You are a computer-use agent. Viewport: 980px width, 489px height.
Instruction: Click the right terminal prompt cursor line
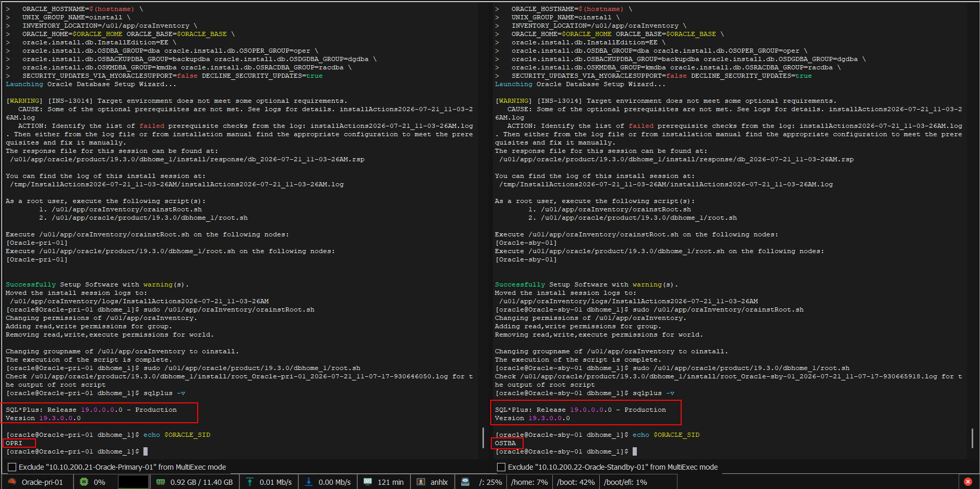click(566, 451)
